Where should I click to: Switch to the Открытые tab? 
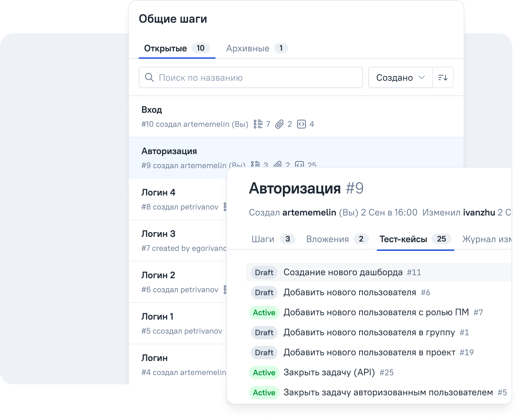click(x=177, y=48)
